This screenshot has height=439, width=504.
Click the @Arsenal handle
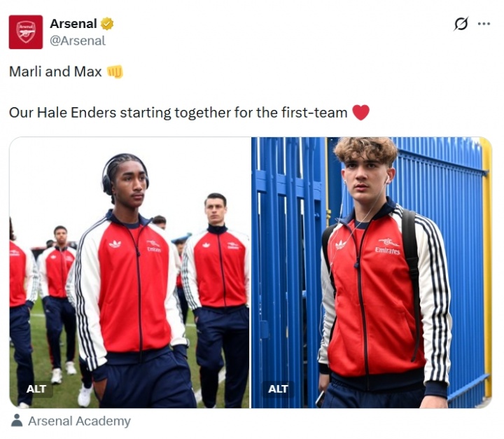77,41
